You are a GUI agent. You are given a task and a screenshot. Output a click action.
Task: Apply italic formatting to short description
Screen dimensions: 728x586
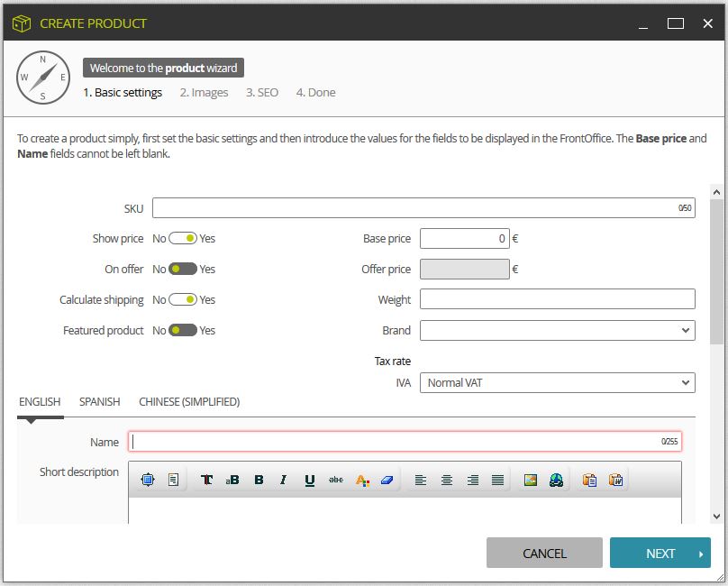click(283, 480)
